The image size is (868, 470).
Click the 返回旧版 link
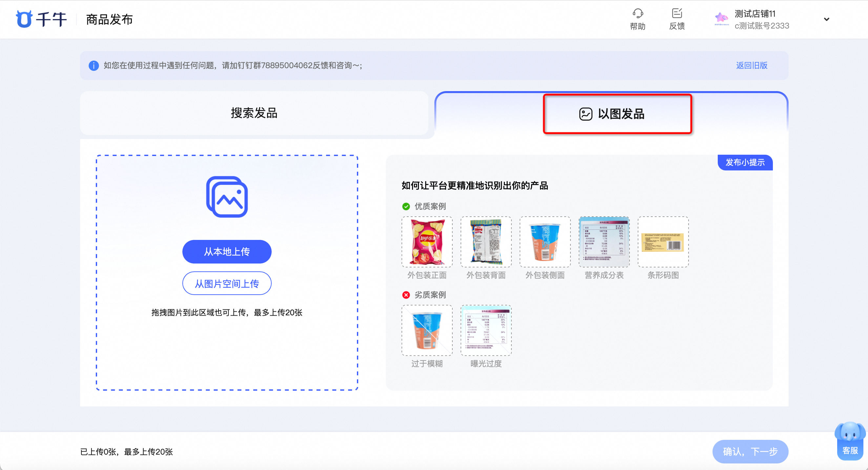tap(752, 65)
